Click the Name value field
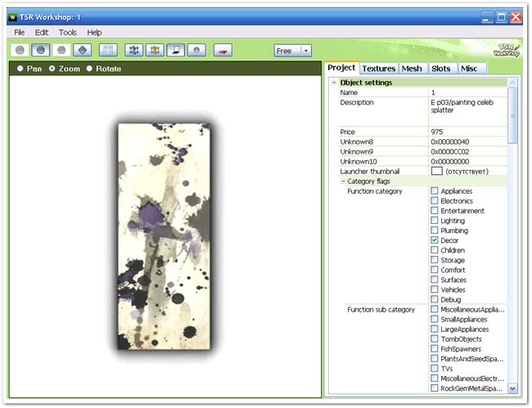Screen dimensions: 532x408 tap(468, 92)
